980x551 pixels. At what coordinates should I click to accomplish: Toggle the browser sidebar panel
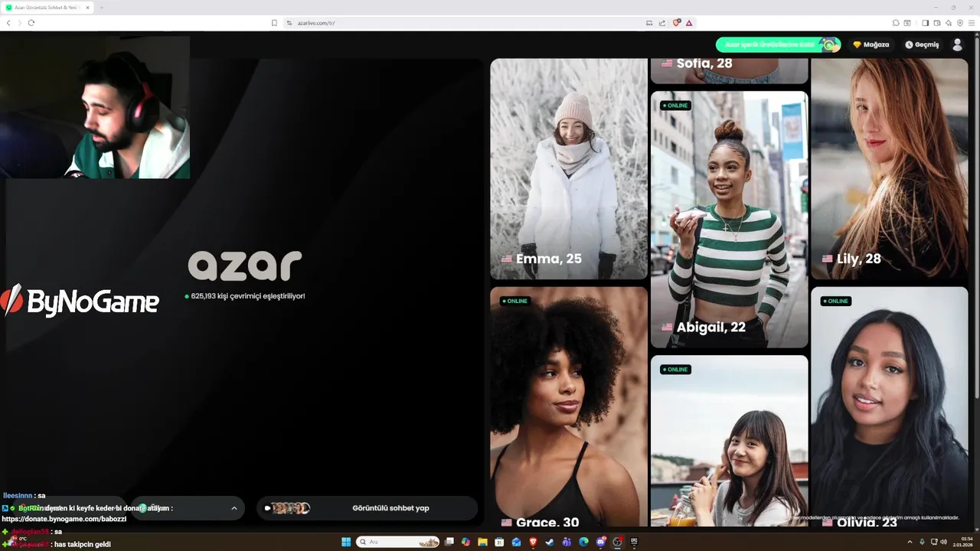click(925, 23)
